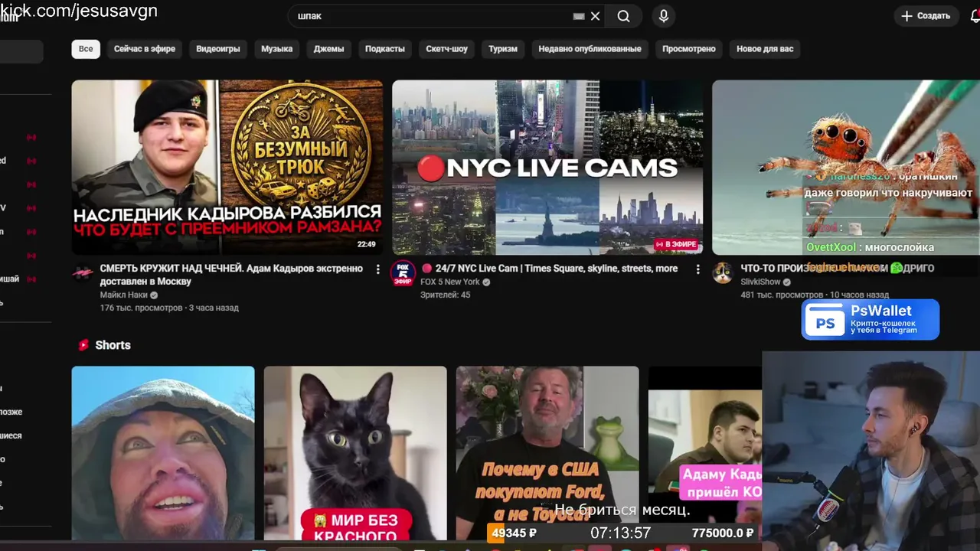Open the "SlivkiShow" channel name link
This screenshot has width=980, height=551.
(760, 282)
